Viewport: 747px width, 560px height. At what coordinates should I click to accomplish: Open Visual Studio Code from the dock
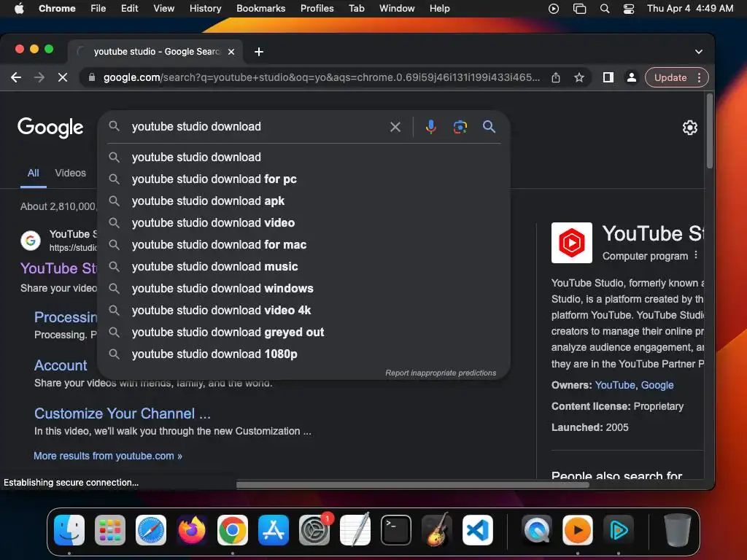coord(477,530)
